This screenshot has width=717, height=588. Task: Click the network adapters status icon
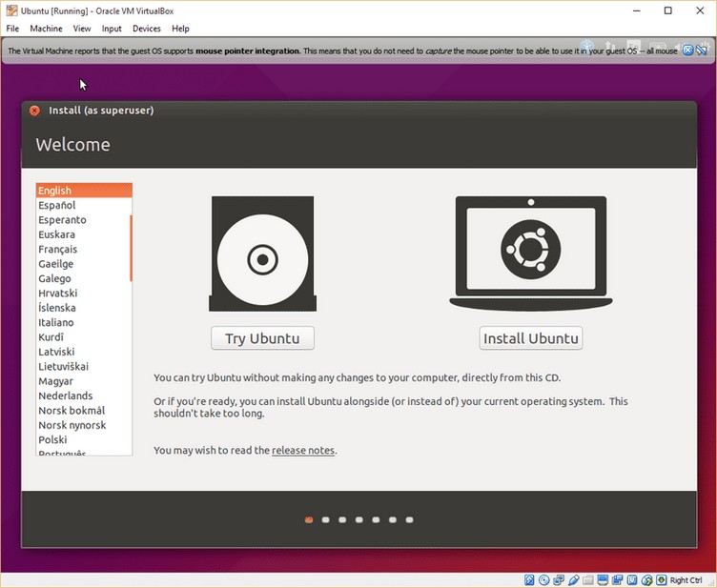point(559,579)
